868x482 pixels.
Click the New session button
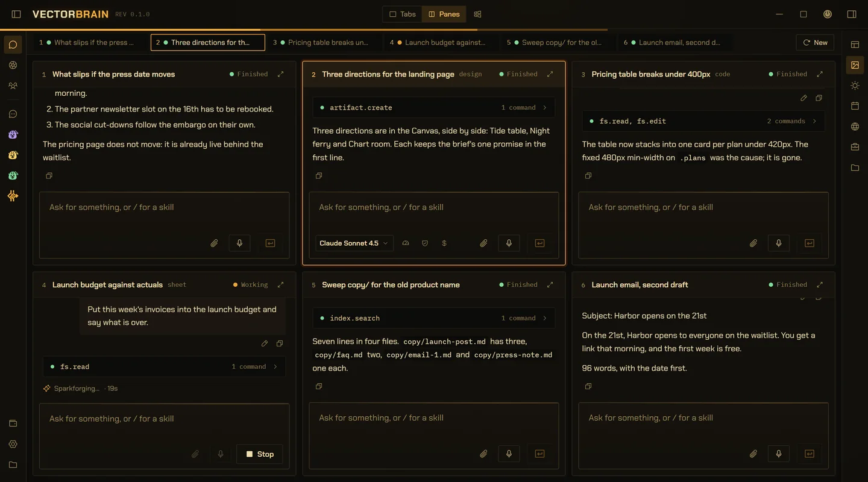[x=815, y=43]
